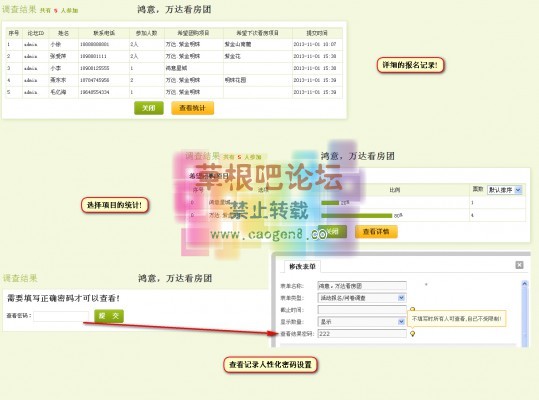Click the 序号 column header
Image resolution: width=539 pixels, height=400 pixels.
pos(14,33)
